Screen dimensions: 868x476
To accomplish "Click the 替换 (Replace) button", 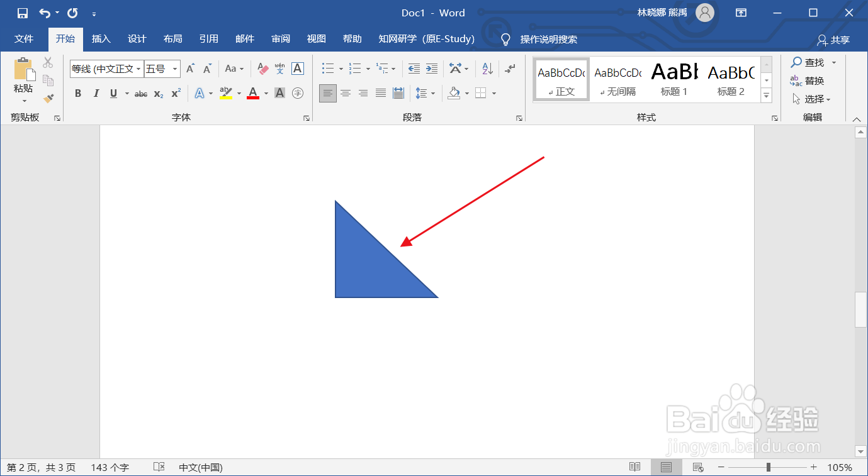I will pos(807,80).
